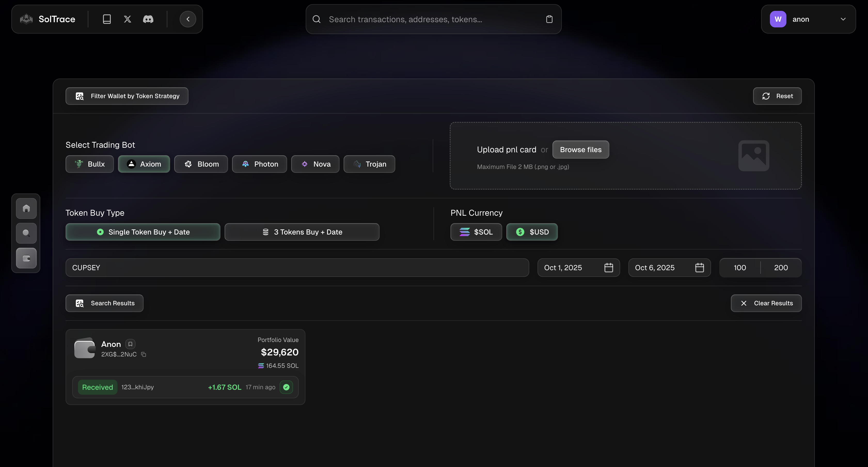Click the copy icon next to wallet address 2XG$...2NuC
The width and height of the screenshot is (868, 467).
pos(144,354)
